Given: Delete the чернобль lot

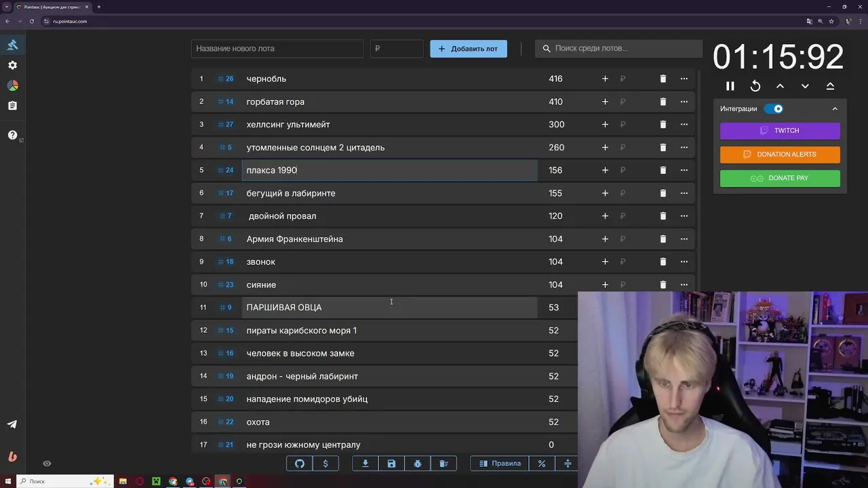Looking at the screenshot, I should pyautogui.click(x=663, y=79).
